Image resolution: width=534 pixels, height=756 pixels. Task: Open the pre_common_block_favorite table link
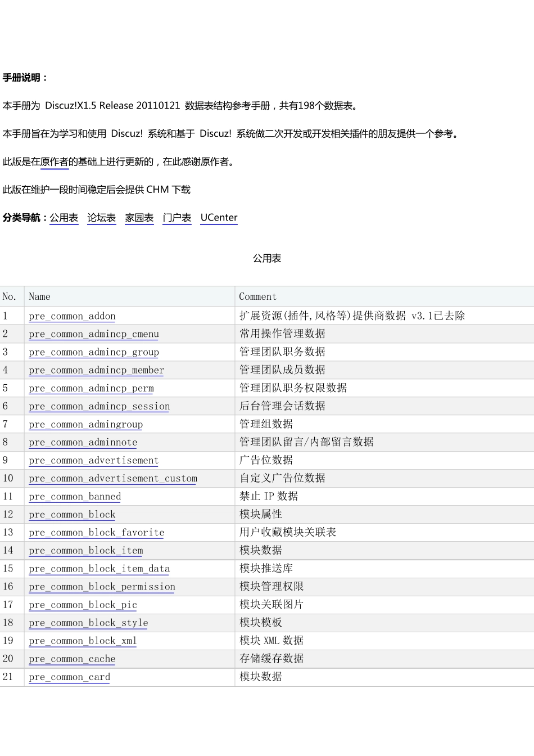(97, 532)
